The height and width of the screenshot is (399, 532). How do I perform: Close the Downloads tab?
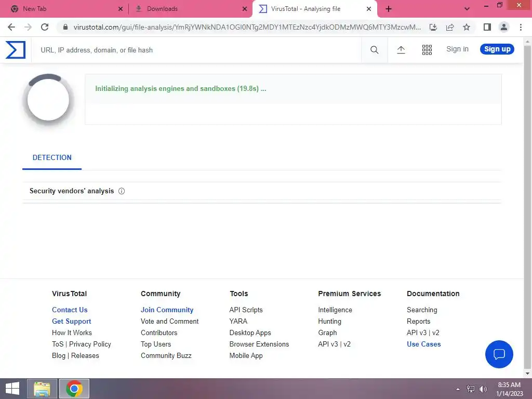[245, 9]
